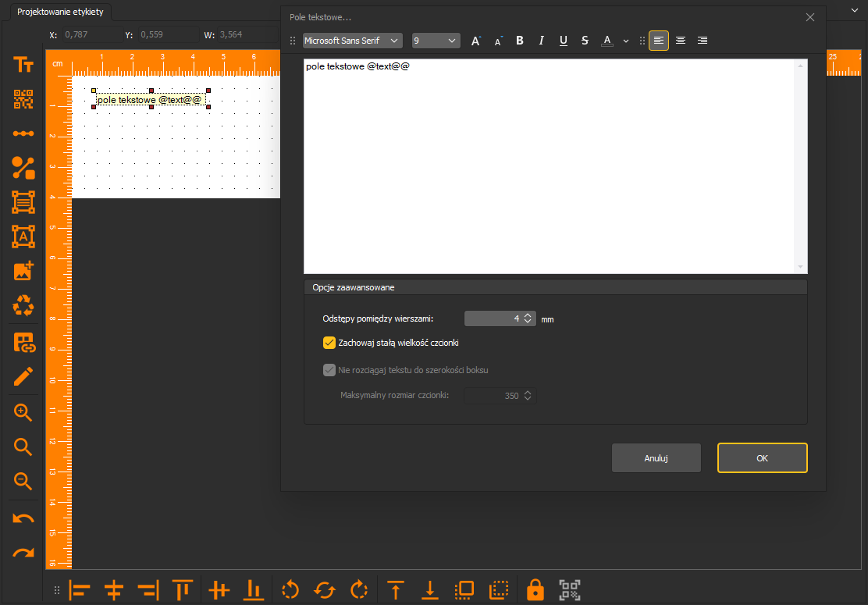Apply the current font color

click(x=607, y=41)
